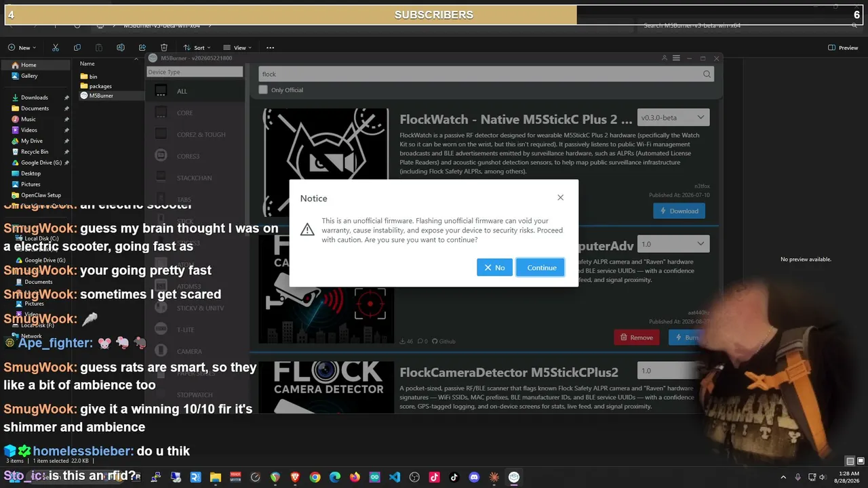Close the Notice dialog with X
The image size is (868, 488).
[x=560, y=197]
